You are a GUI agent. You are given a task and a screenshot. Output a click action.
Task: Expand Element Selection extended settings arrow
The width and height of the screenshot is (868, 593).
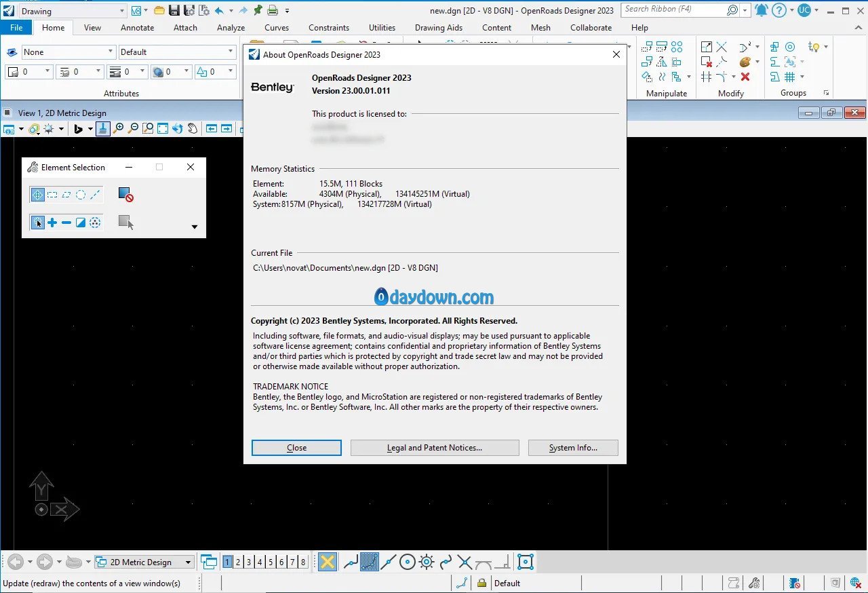tap(195, 227)
